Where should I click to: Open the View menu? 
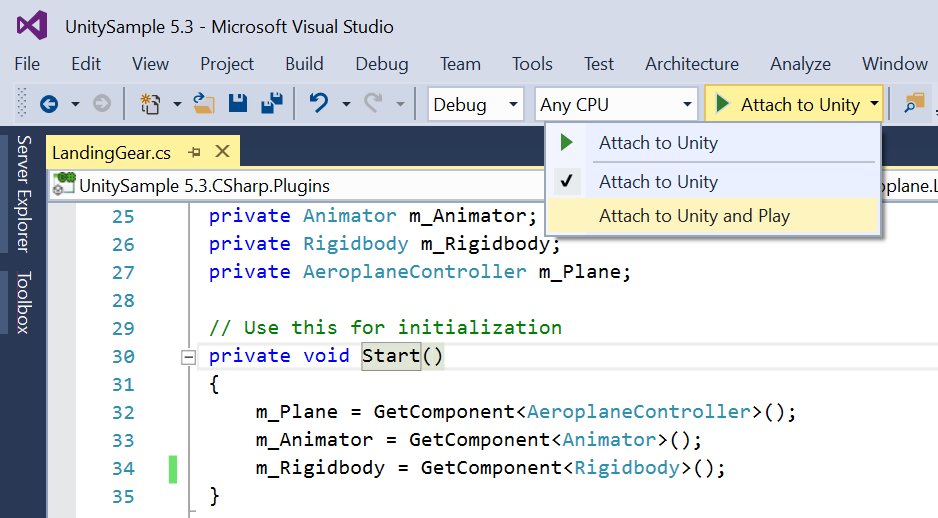150,64
